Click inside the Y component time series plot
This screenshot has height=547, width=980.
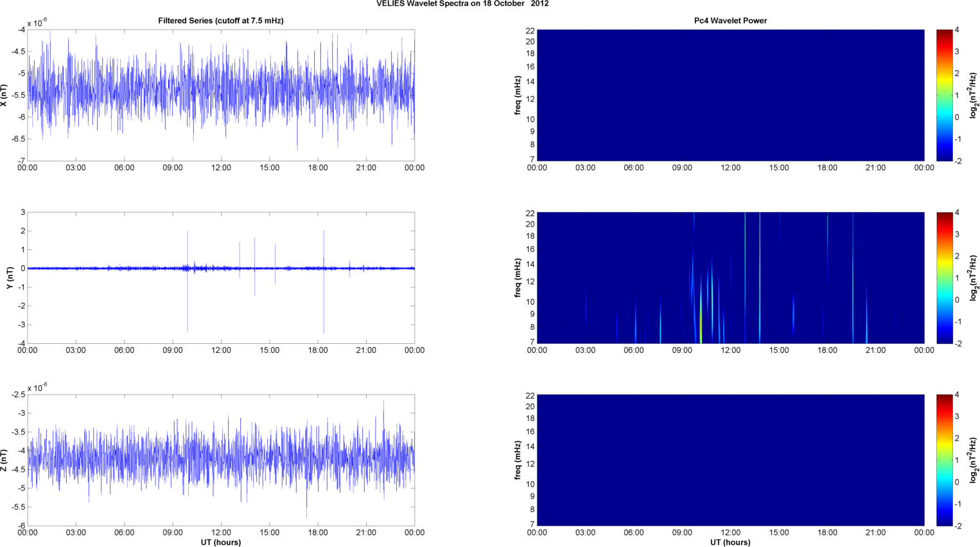click(x=220, y=277)
